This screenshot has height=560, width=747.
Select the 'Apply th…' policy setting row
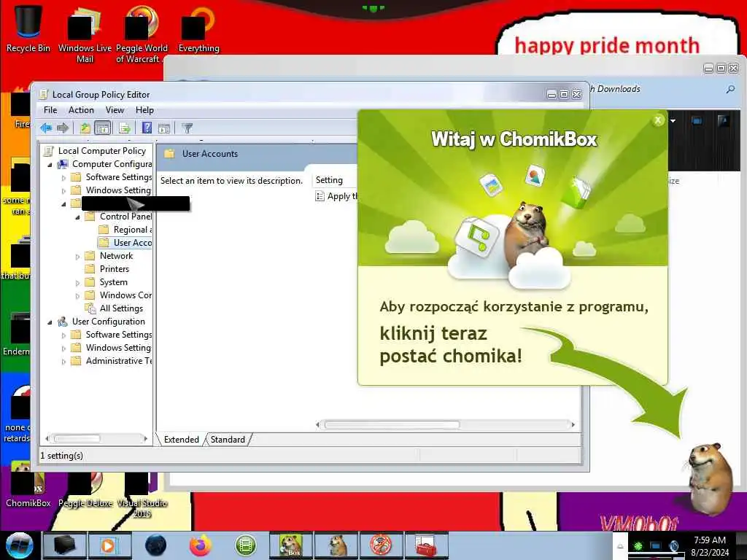[336, 196]
